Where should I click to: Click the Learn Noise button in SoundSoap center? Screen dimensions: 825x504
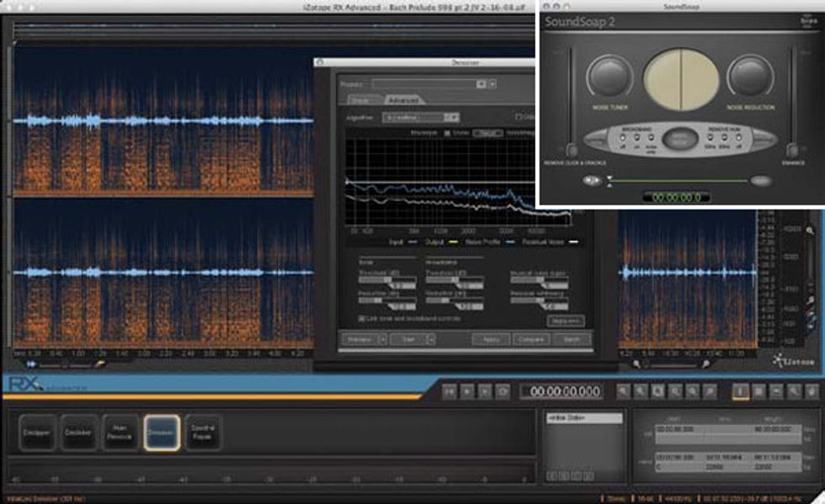(x=680, y=140)
